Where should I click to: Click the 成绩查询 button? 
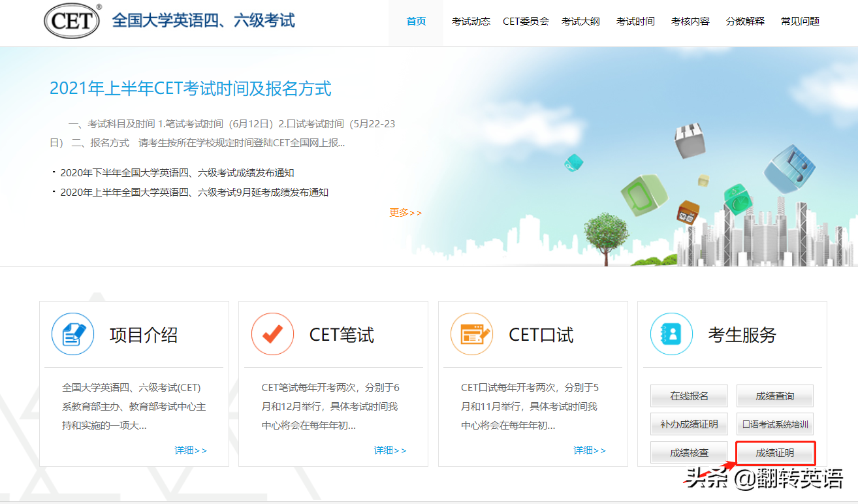(774, 396)
